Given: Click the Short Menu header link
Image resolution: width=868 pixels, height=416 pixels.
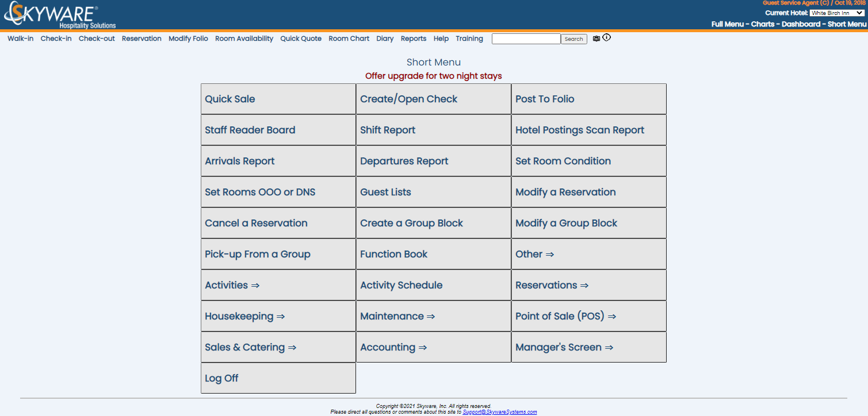Looking at the screenshot, I should (847, 24).
